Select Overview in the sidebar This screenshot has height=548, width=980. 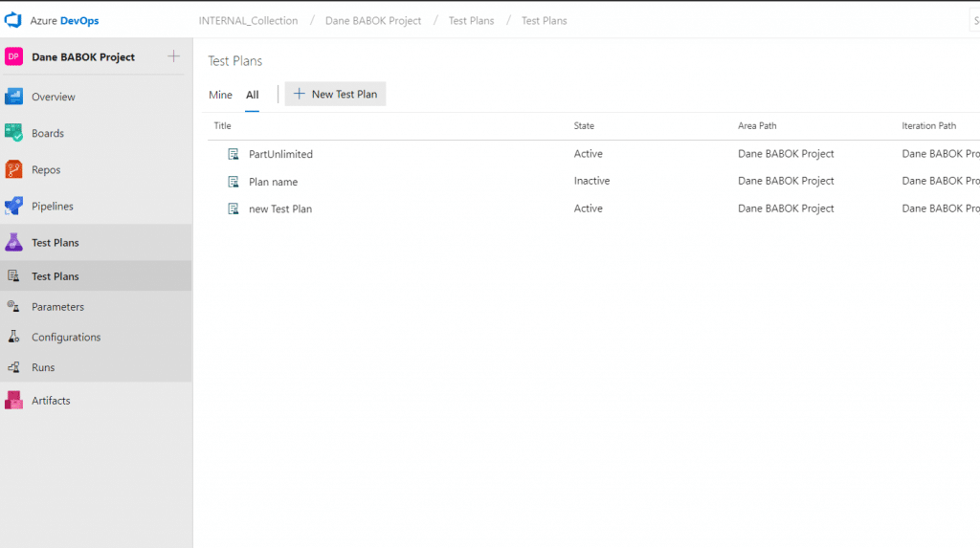pyautogui.click(x=54, y=97)
